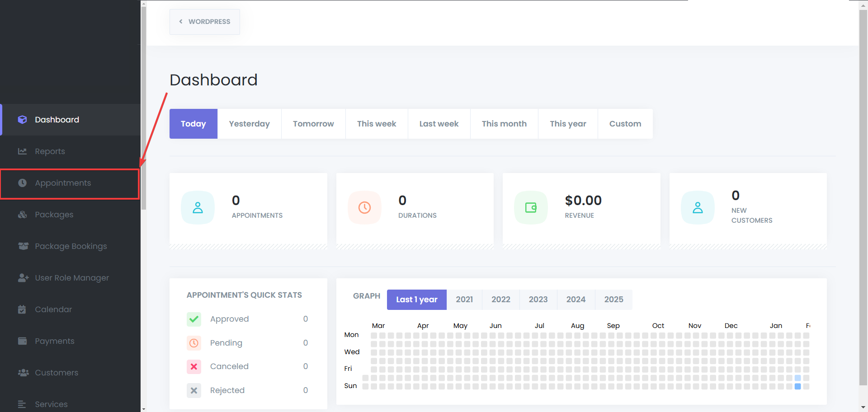Click the Reports chart icon
Viewport: 868px width, 412px height.
click(22, 151)
